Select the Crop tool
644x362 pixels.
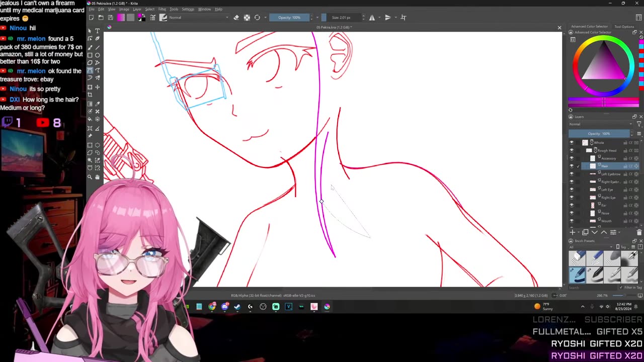click(90, 95)
